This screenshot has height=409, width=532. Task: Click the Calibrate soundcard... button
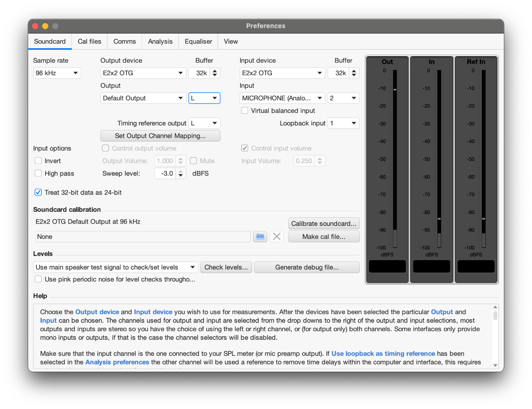tap(324, 224)
